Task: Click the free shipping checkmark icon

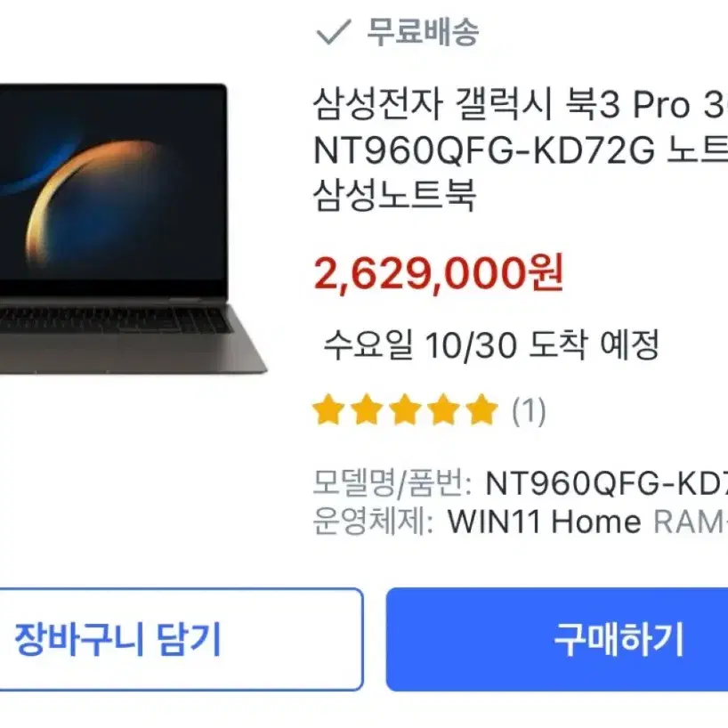Action: pos(334,31)
